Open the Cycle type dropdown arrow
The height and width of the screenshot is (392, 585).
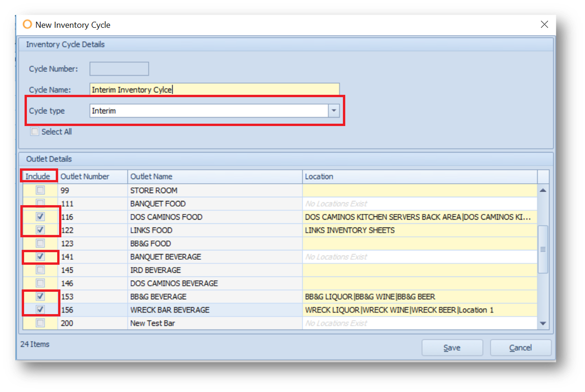334,111
